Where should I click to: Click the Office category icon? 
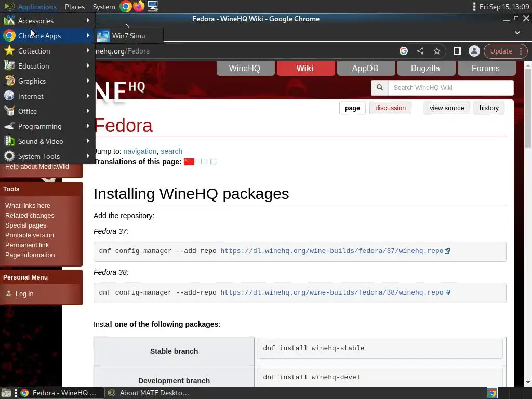click(x=9, y=111)
